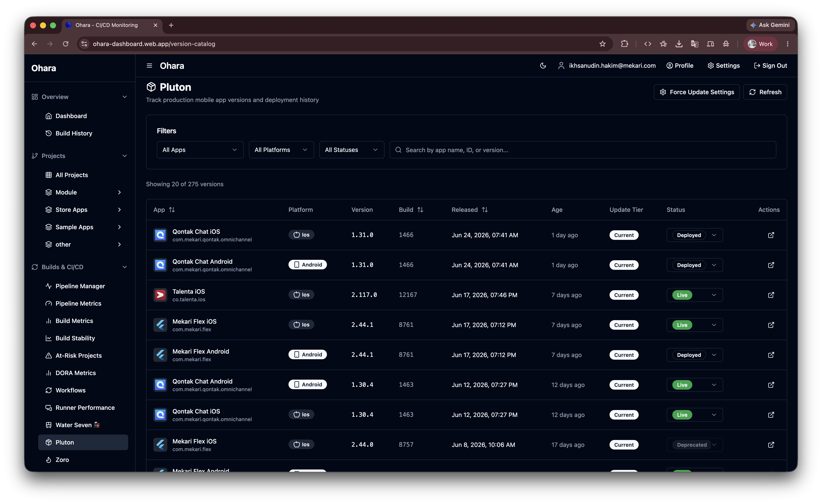This screenshot has height=504, width=822.
Task: Change status dropdown for Talenta iOS
Action: (694, 295)
